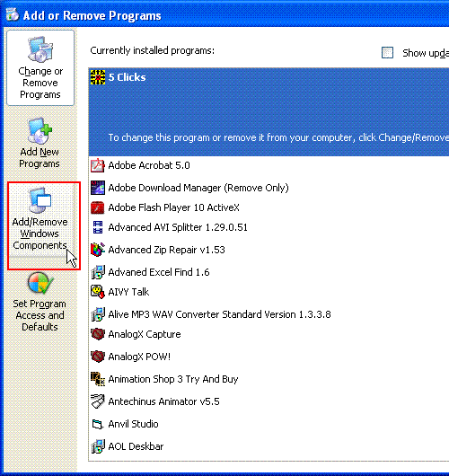This screenshot has width=449, height=476.
Task: Click the Advaned Excel Find icon
Action: click(x=98, y=272)
